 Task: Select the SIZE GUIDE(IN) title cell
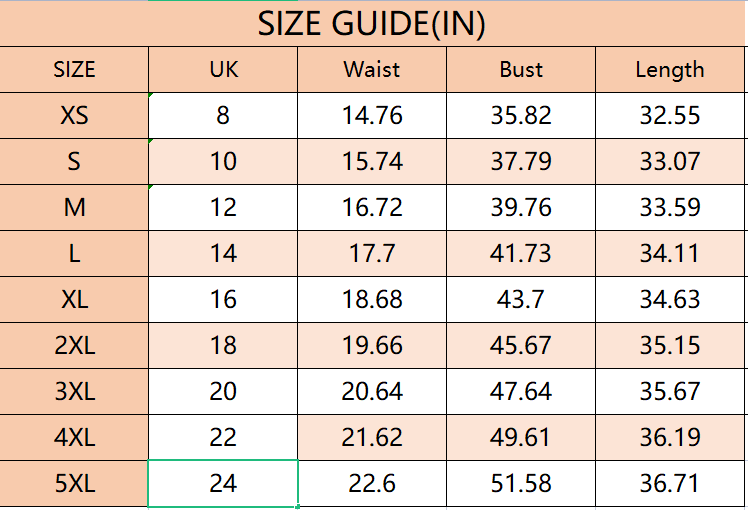[x=372, y=23]
